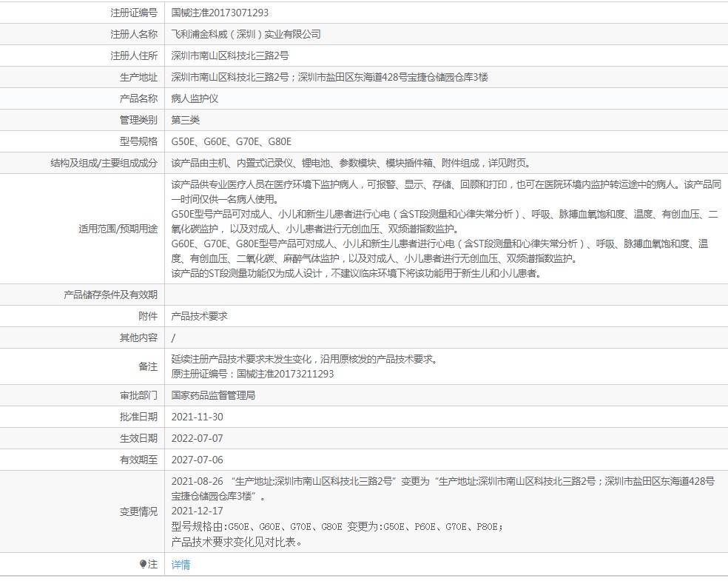Screen dimensions: 728x581
Task: Select expiry date 2027-07-06
Action: coord(197,460)
